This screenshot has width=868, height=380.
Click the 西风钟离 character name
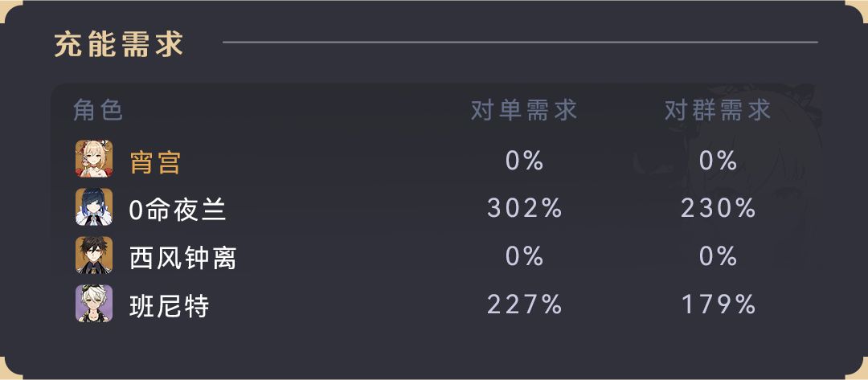183,257
